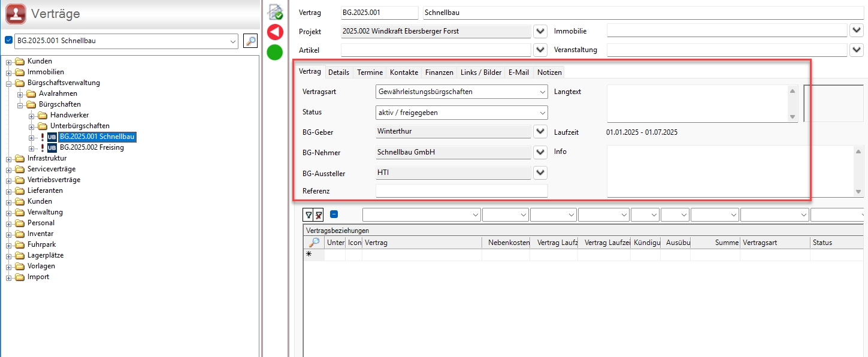Viewport: 868px width, 357px height.
Task: Click the Referenz input field
Action: pyautogui.click(x=461, y=190)
